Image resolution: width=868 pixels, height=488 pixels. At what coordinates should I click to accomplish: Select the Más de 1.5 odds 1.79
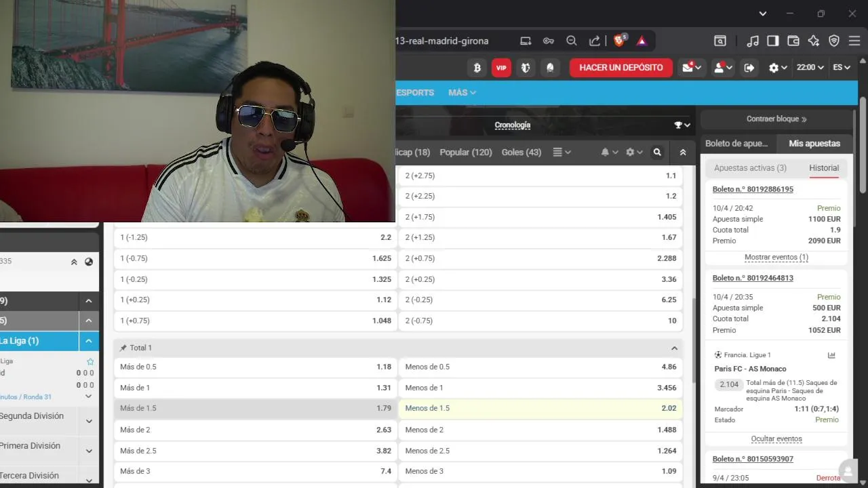(256, 409)
